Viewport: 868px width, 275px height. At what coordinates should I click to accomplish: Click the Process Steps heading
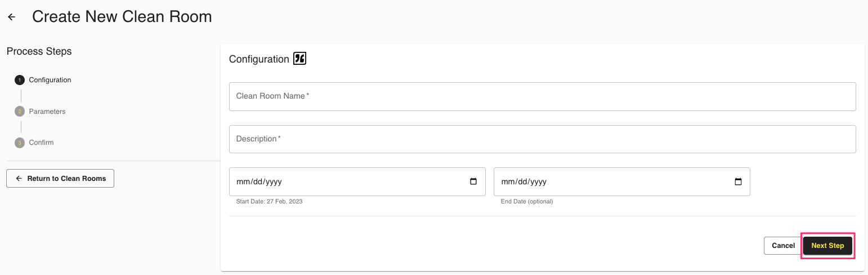(39, 51)
